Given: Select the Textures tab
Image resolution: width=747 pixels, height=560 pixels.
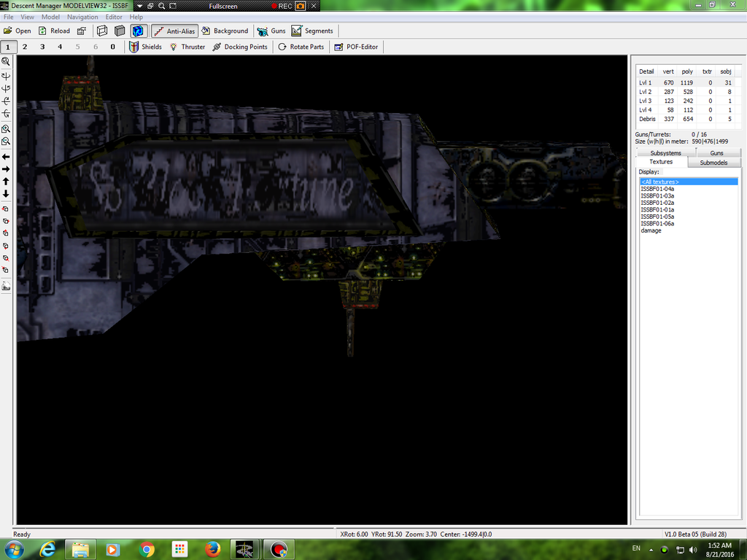Looking at the screenshot, I should tap(661, 162).
